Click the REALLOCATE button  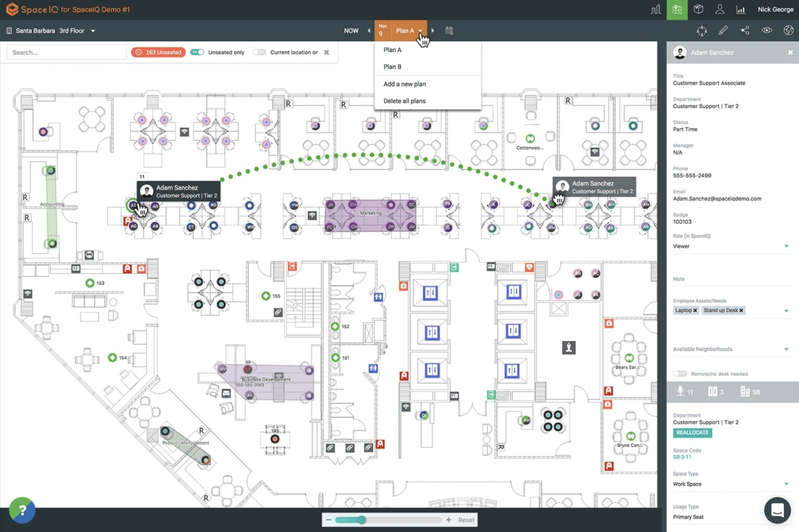point(692,433)
